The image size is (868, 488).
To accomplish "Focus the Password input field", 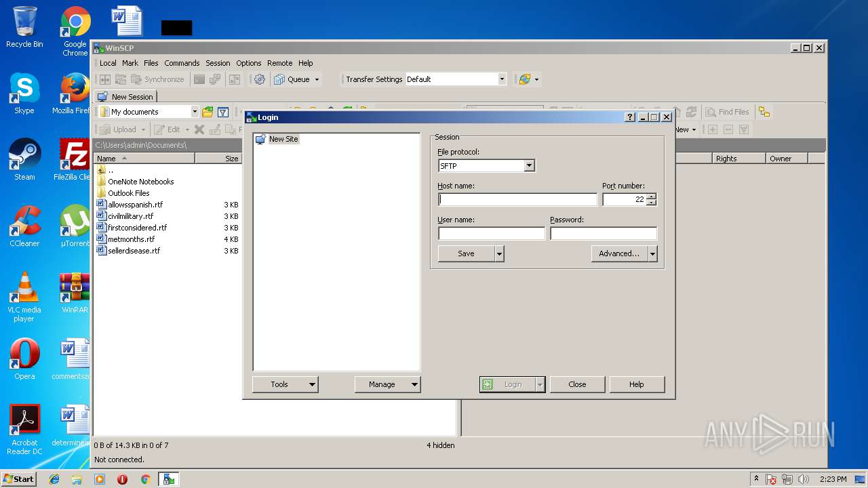I will click(x=604, y=233).
